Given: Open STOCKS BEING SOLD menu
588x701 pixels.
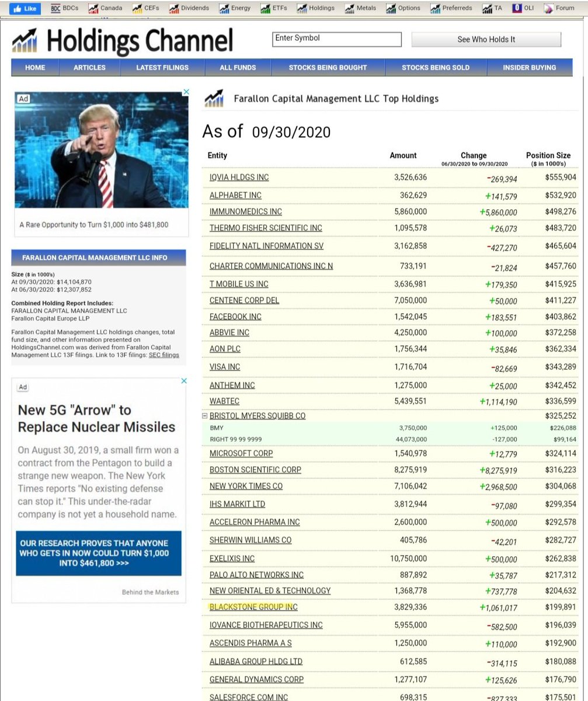Looking at the screenshot, I should click(436, 68).
